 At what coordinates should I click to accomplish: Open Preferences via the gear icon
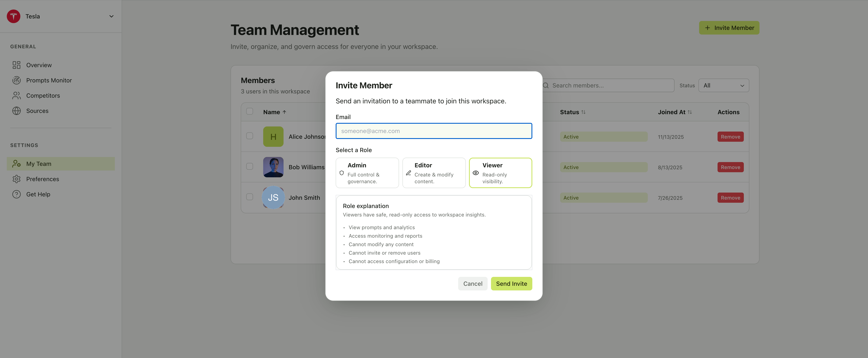click(x=17, y=179)
